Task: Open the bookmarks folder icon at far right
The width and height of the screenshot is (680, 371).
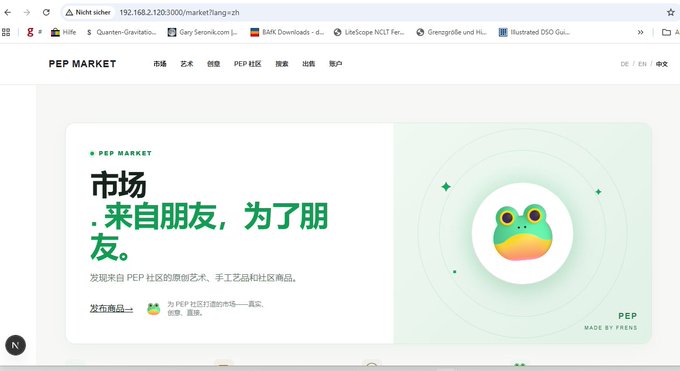Action: pos(667,32)
